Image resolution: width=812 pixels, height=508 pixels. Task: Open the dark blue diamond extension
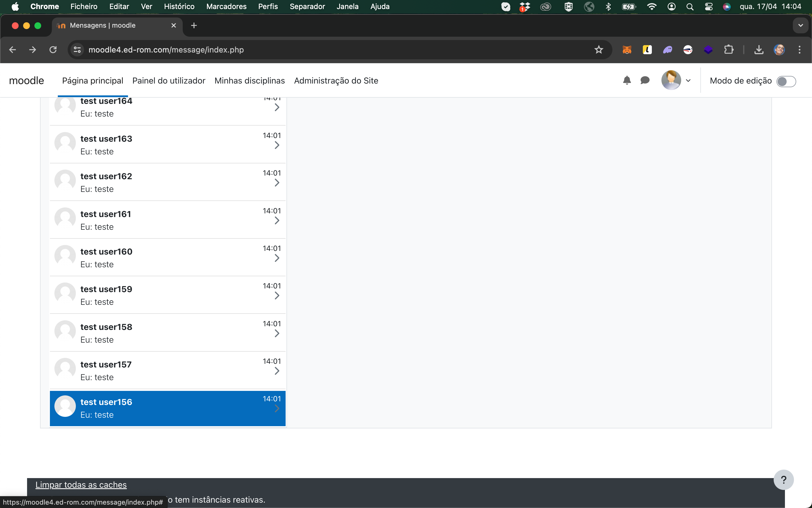coord(708,50)
